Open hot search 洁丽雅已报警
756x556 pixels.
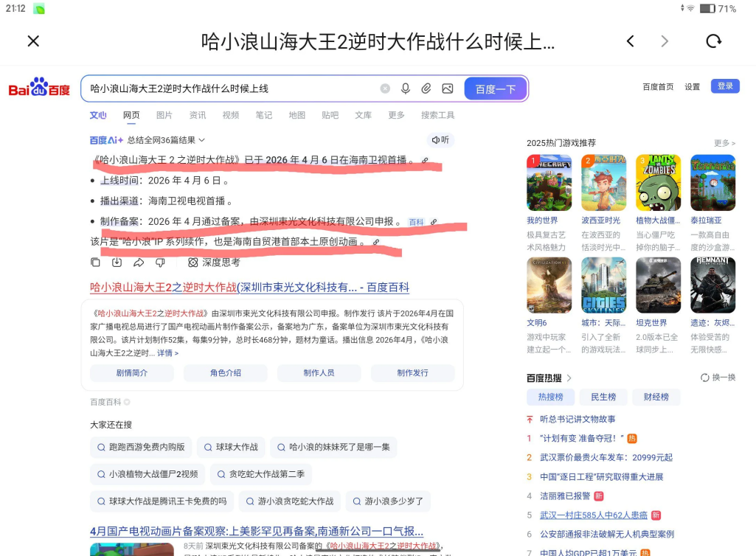565,496
